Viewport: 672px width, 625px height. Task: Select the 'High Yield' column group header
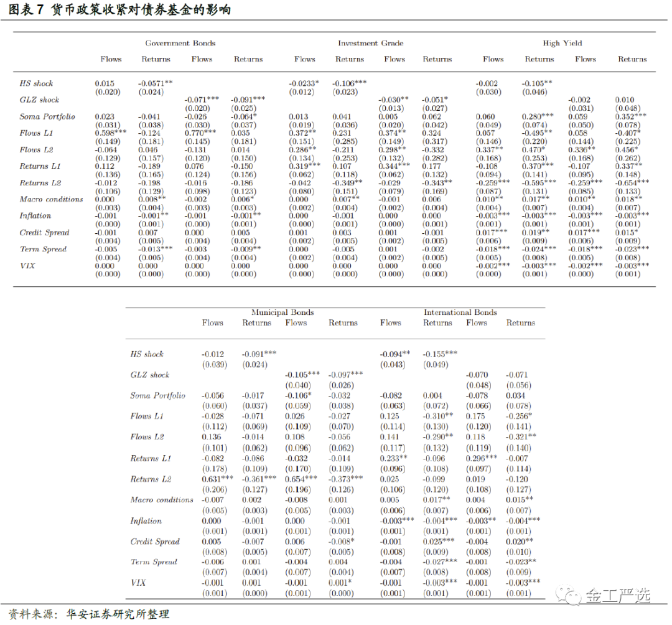pyautogui.click(x=562, y=43)
